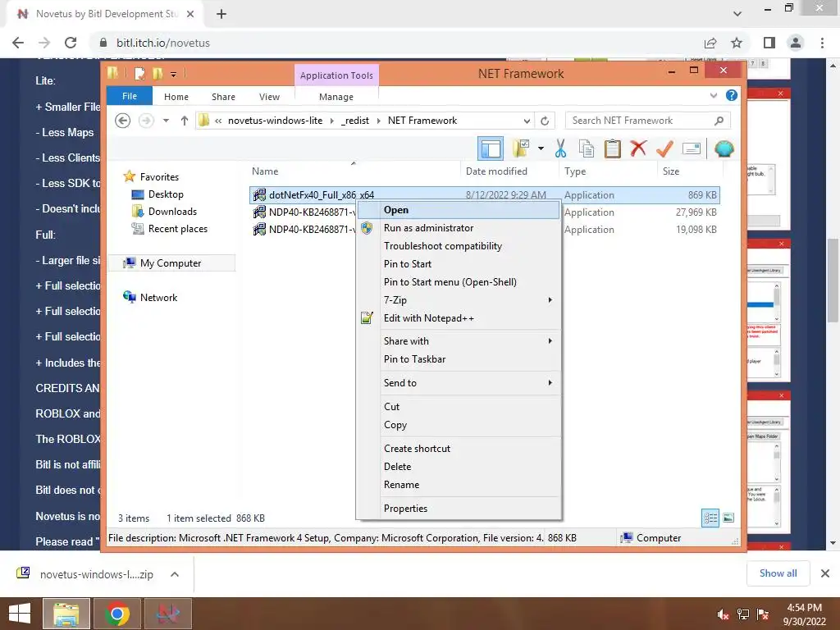This screenshot has height=630, width=840.
Task: Click the muted volume tray icon
Action: click(x=724, y=614)
